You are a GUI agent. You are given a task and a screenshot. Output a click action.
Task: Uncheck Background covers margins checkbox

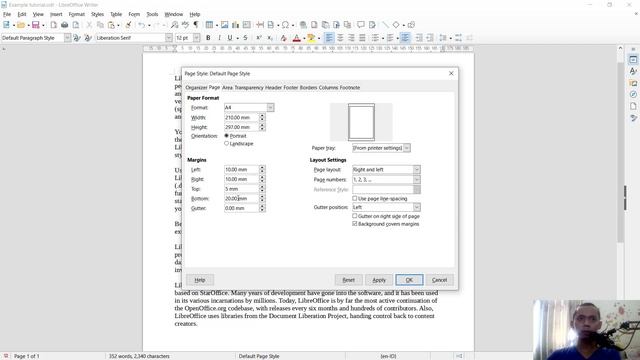coord(355,224)
